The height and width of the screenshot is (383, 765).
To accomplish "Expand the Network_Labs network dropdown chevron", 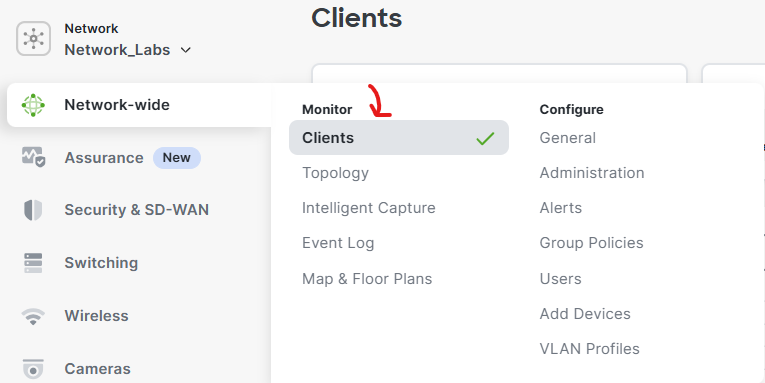I will pyautogui.click(x=185, y=50).
